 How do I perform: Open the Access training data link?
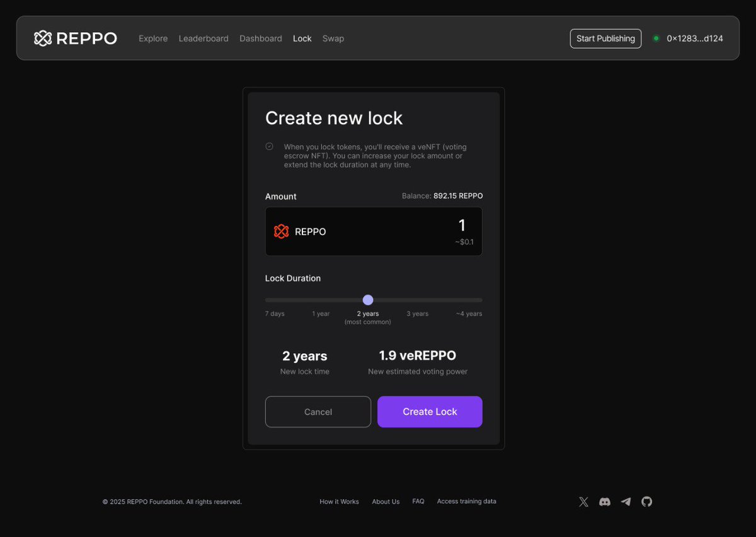(x=467, y=502)
